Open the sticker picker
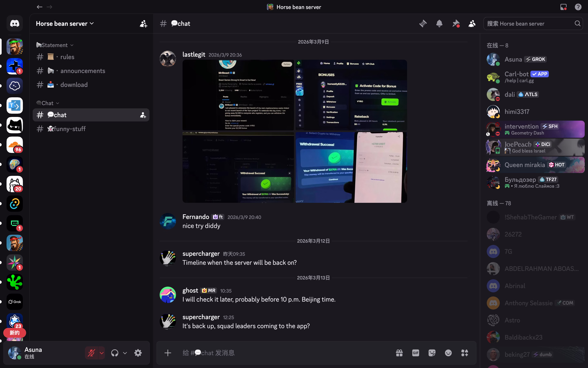Screen dimensions: 588x368 [x=432, y=353]
